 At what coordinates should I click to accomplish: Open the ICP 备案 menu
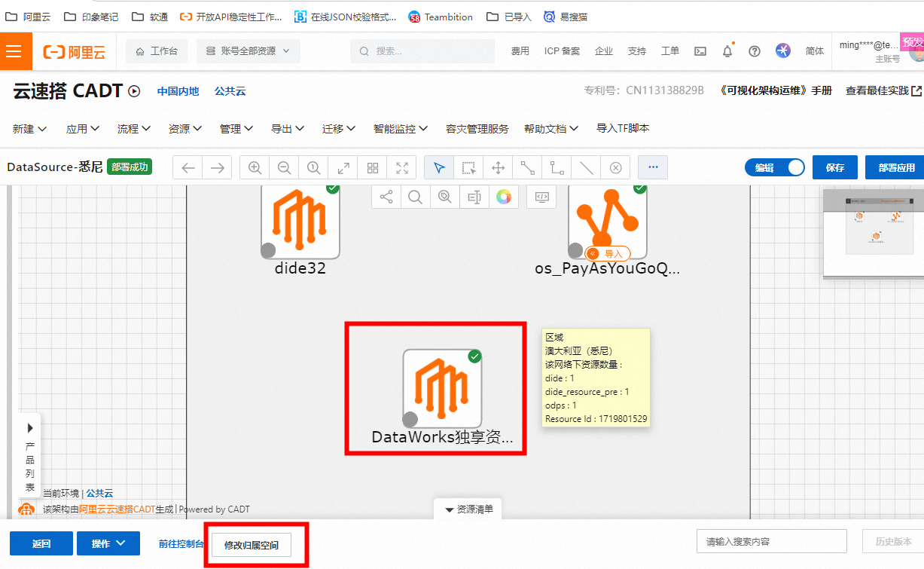click(x=562, y=51)
